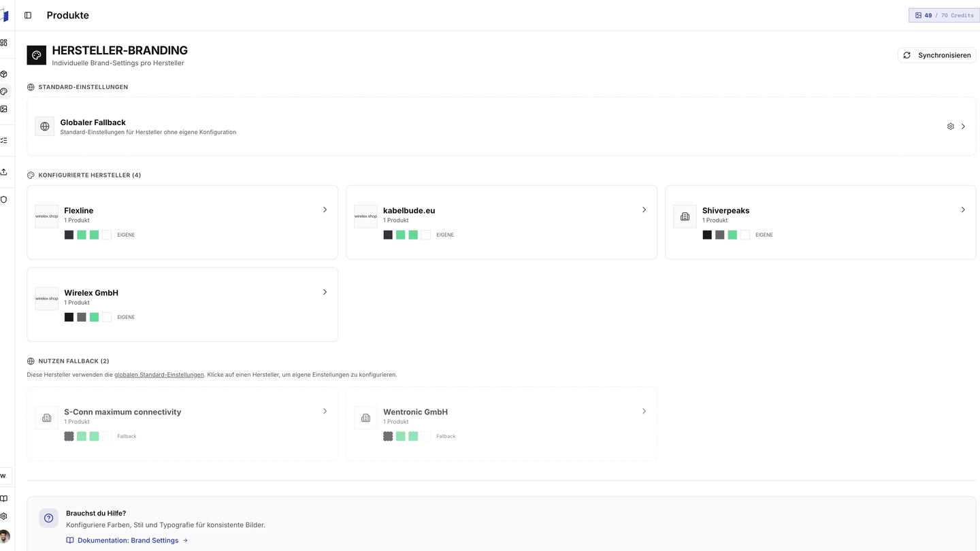The image size is (980, 551).
Task: Open the book documentation icon in the sidebar
Action: [x=3, y=499]
